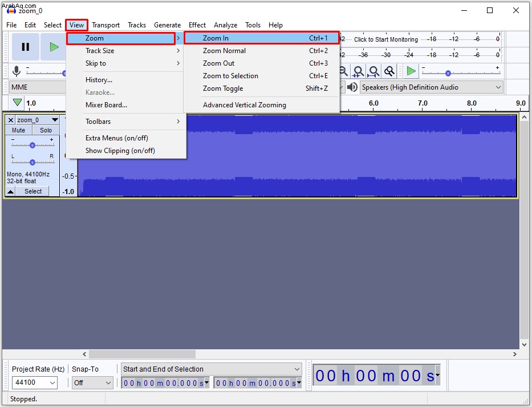Choose Zoom Out menu item

[261, 63]
